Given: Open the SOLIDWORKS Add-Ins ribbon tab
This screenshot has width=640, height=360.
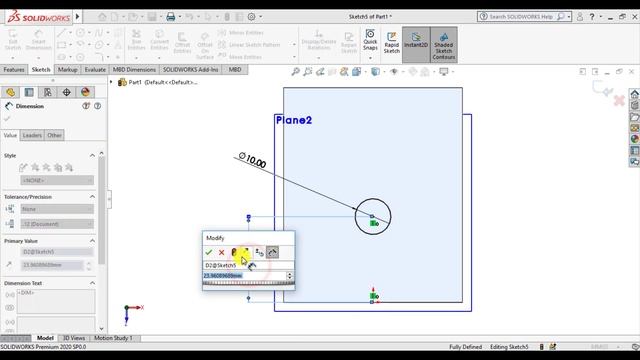Looking at the screenshot, I should click(191, 70).
